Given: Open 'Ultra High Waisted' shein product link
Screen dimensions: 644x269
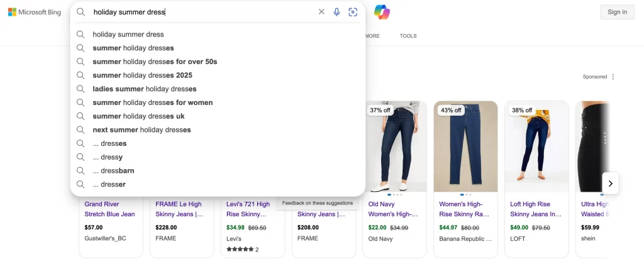Looking at the screenshot, I should (595, 209).
